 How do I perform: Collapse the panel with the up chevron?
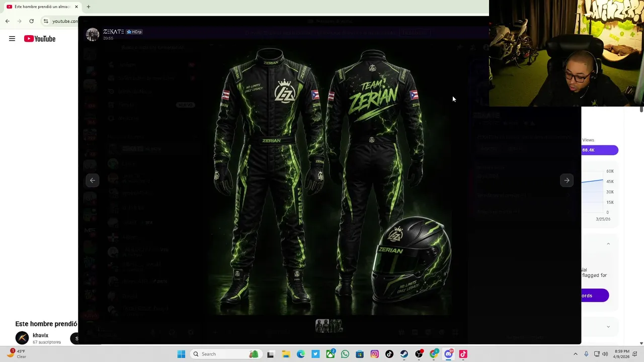coord(608,244)
